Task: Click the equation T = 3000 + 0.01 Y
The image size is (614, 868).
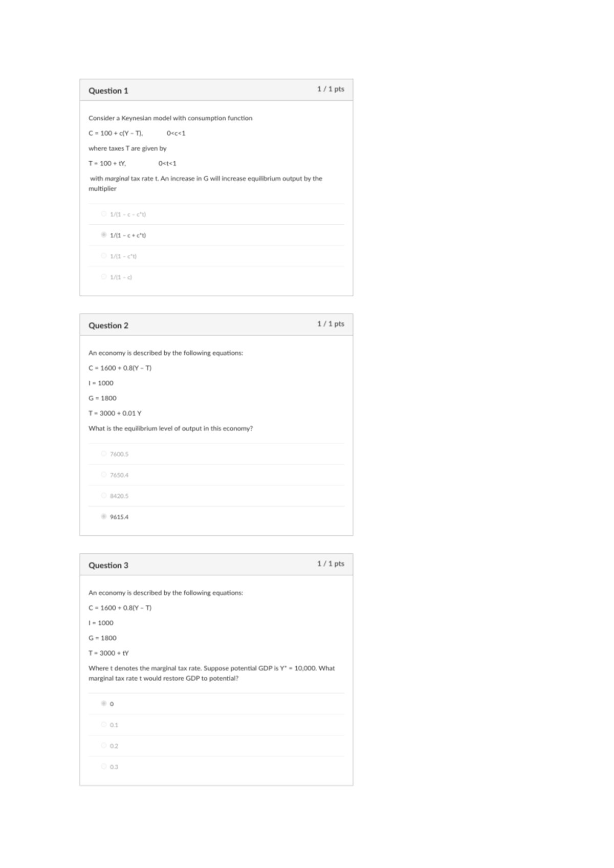Action: tap(115, 413)
